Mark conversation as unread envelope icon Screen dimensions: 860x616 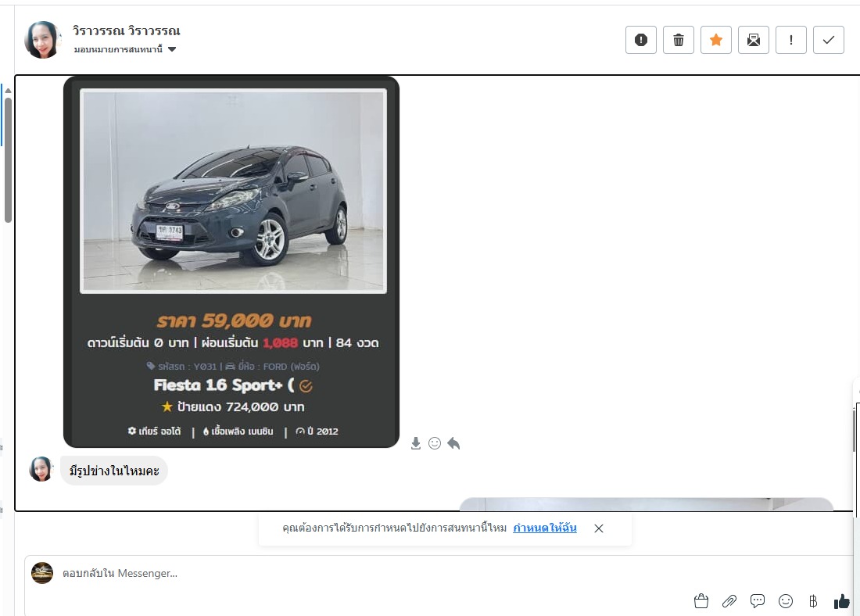point(754,40)
